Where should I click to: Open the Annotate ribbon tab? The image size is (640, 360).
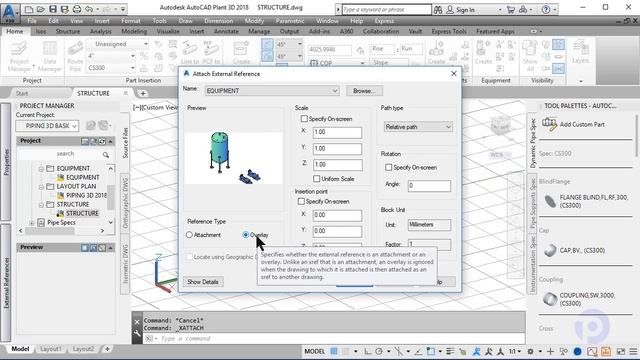(226, 31)
